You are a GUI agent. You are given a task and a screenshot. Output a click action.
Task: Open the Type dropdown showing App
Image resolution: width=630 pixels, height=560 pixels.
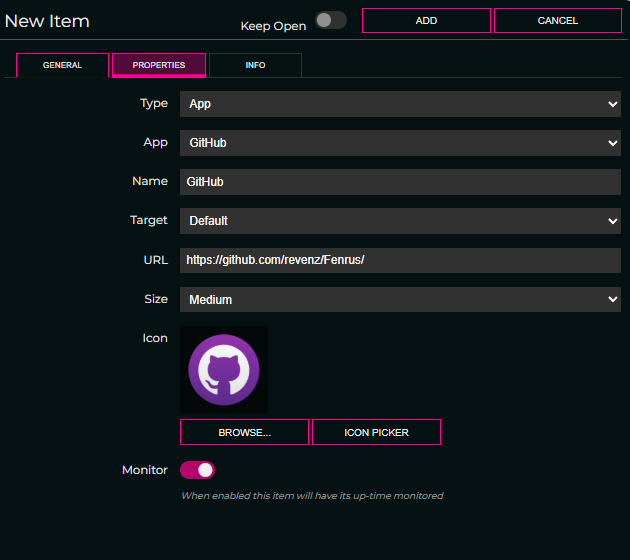point(400,104)
